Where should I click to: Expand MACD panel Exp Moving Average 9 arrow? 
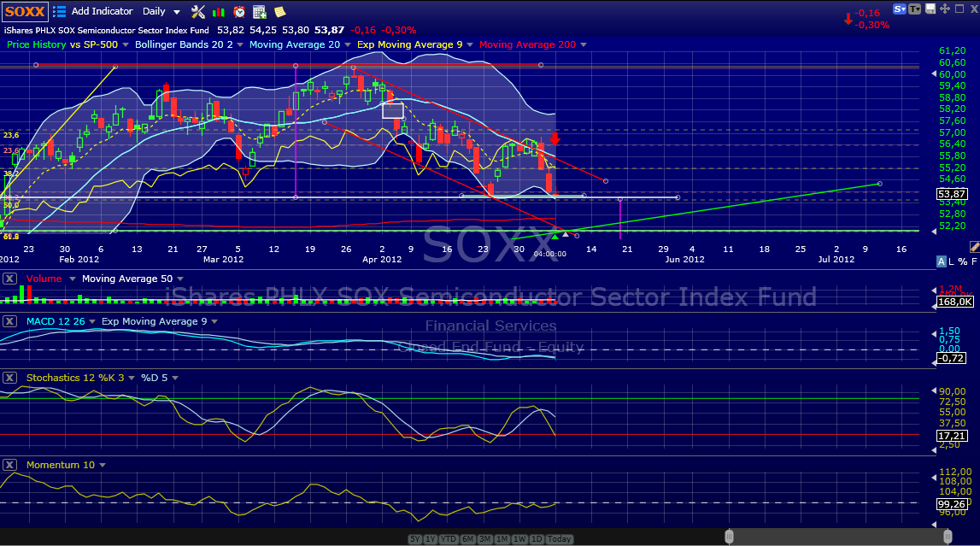pos(214,322)
